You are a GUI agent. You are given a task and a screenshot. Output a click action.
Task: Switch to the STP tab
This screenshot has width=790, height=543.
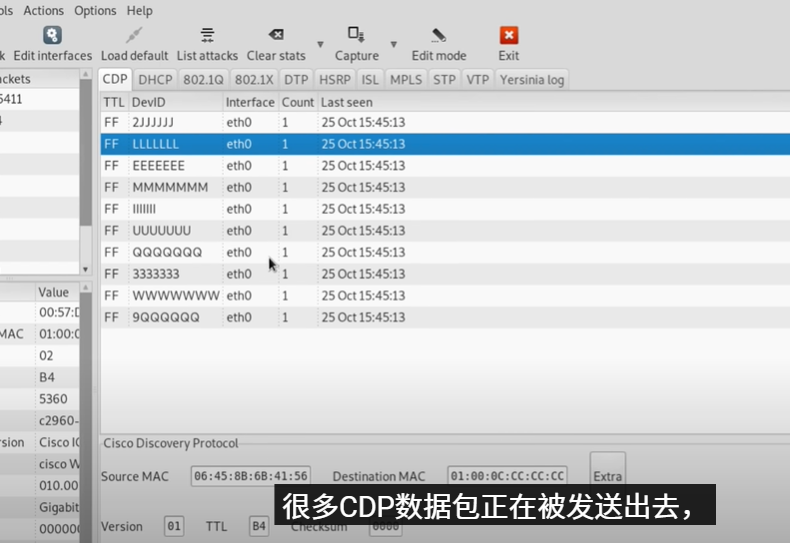tap(444, 80)
